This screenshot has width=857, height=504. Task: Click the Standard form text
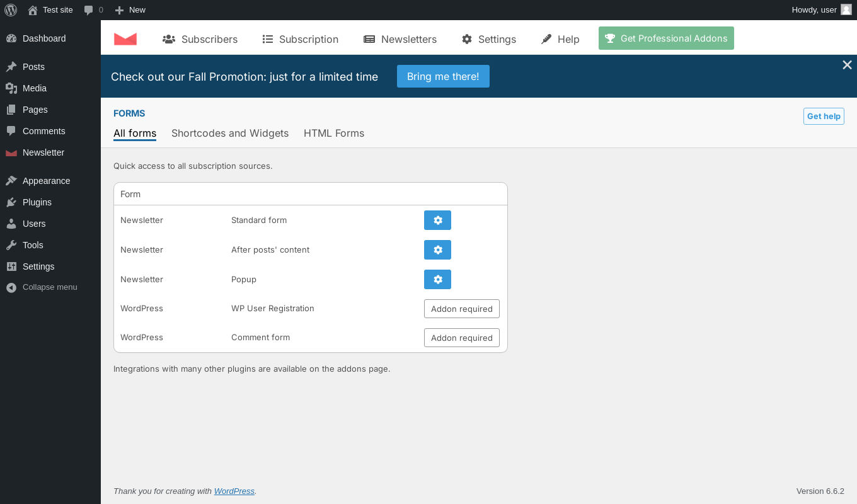[x=259, y=220]
